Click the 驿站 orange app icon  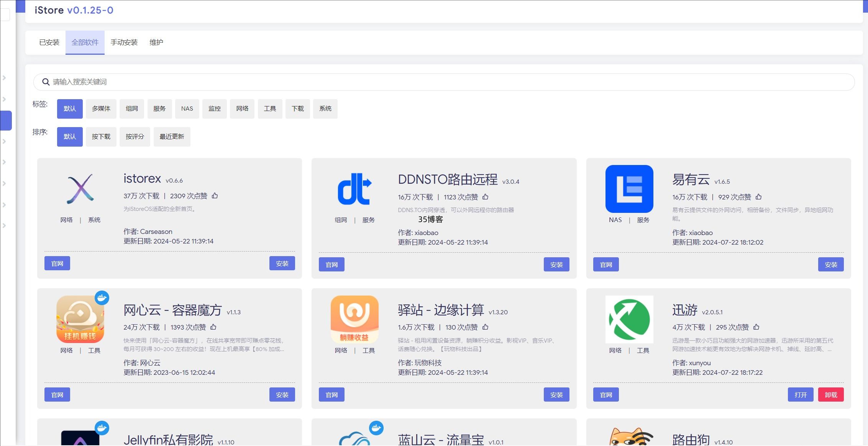[x=354, y=319]
